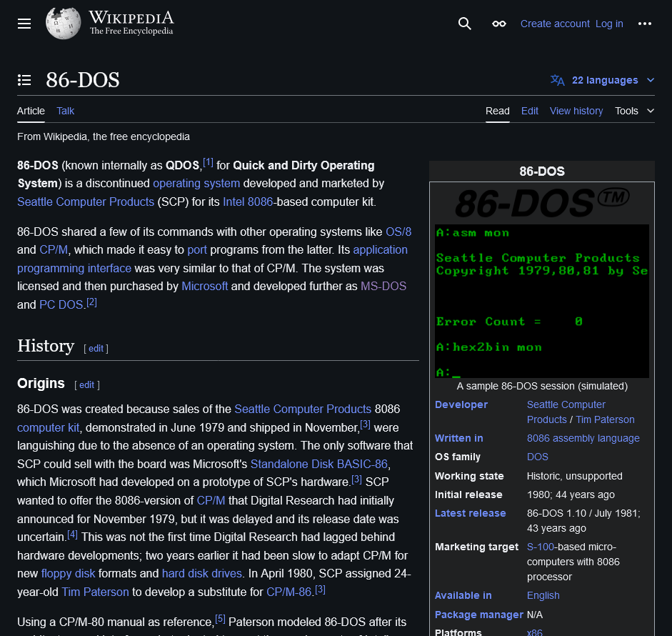Open the port link
Viewport: 672px width, 636px height.
coord(197,250)
